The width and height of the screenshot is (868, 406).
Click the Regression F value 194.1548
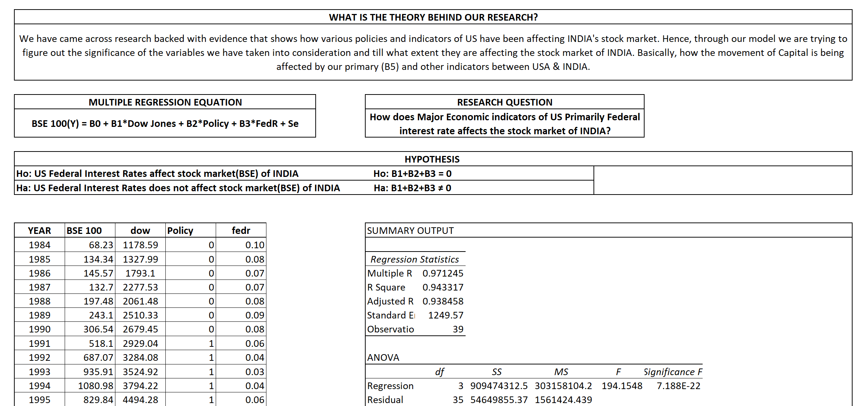pos(622,386)
